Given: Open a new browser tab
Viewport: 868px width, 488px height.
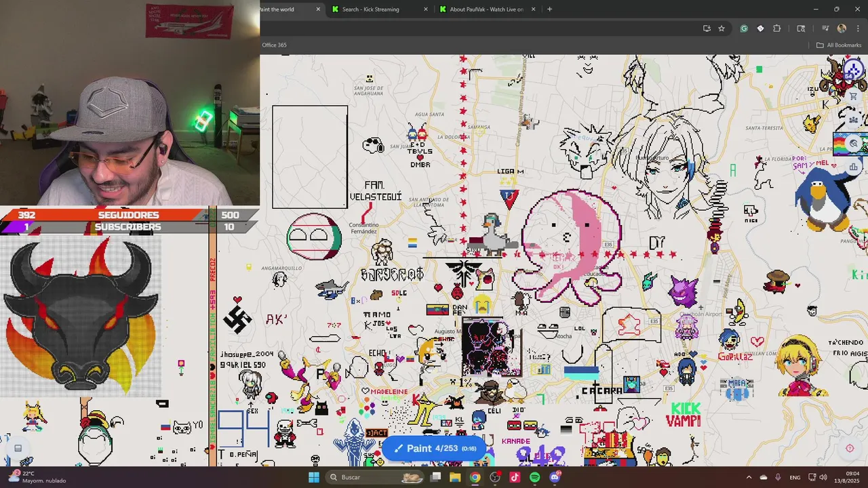Looking at the screenshot, I should [549, 9].
